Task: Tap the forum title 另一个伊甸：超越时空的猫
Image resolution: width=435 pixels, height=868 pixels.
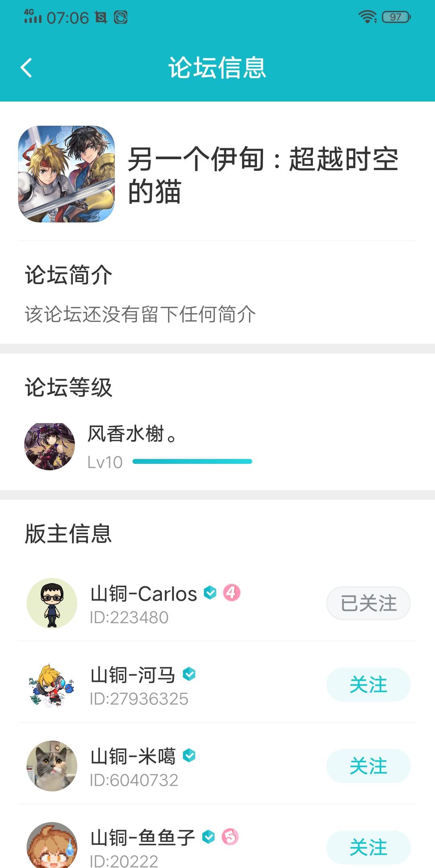Action: tap(263, 175)
